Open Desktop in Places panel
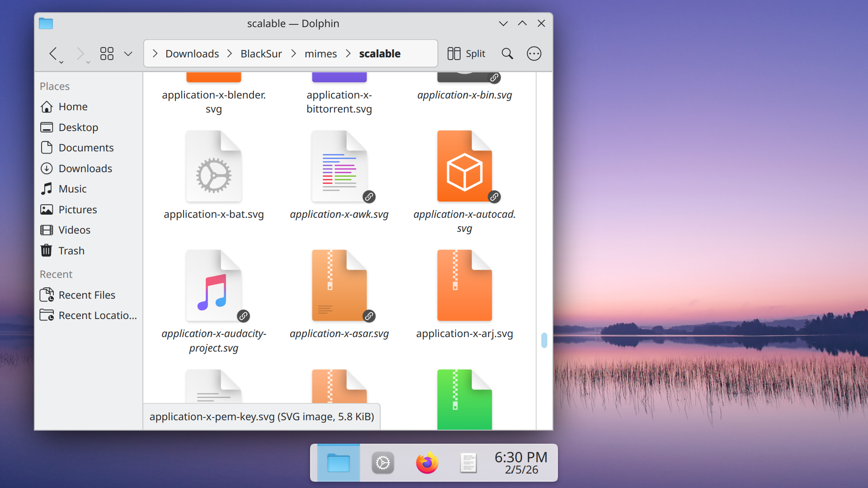868x488 pixels. coord(89,127)
